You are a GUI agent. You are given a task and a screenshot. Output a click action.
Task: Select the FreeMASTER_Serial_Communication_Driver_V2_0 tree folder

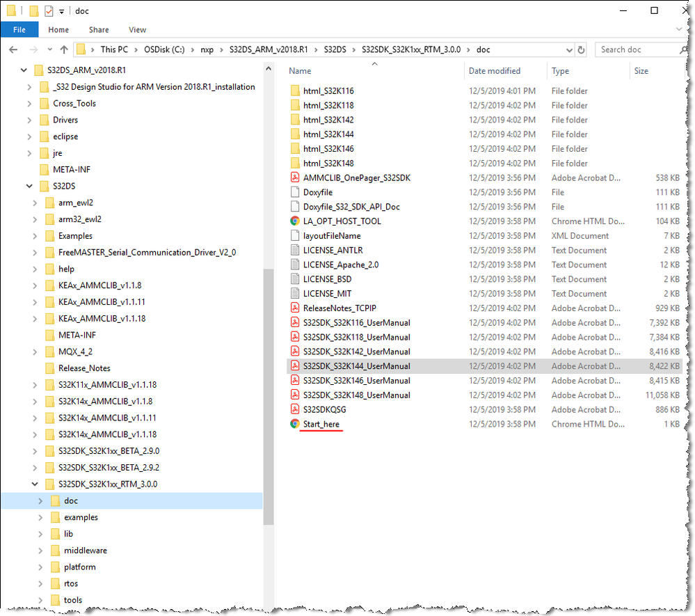tap(147, 253)
